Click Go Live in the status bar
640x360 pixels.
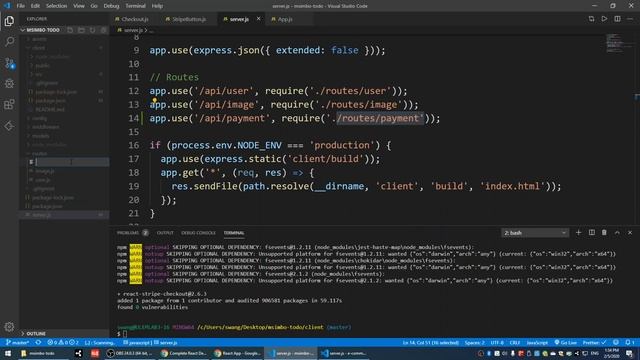(x=566, y=342)
